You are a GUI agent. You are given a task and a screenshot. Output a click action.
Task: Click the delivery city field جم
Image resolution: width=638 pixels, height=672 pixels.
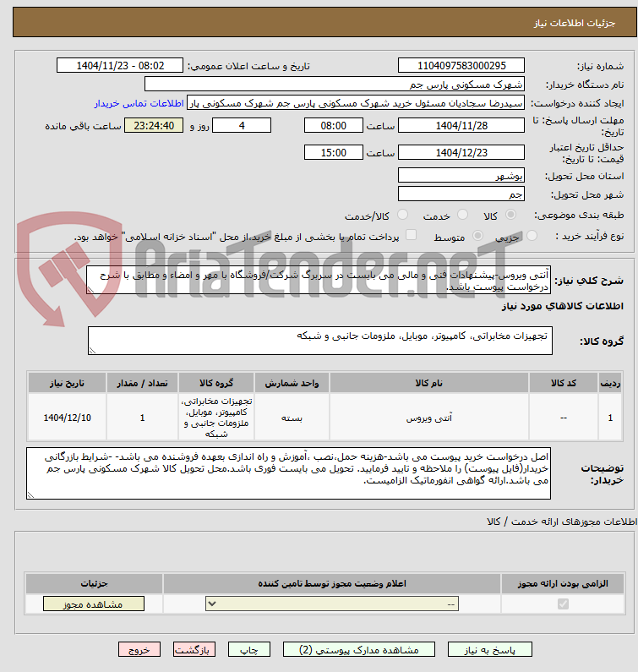pyautogui.click(x=461, y=194)
